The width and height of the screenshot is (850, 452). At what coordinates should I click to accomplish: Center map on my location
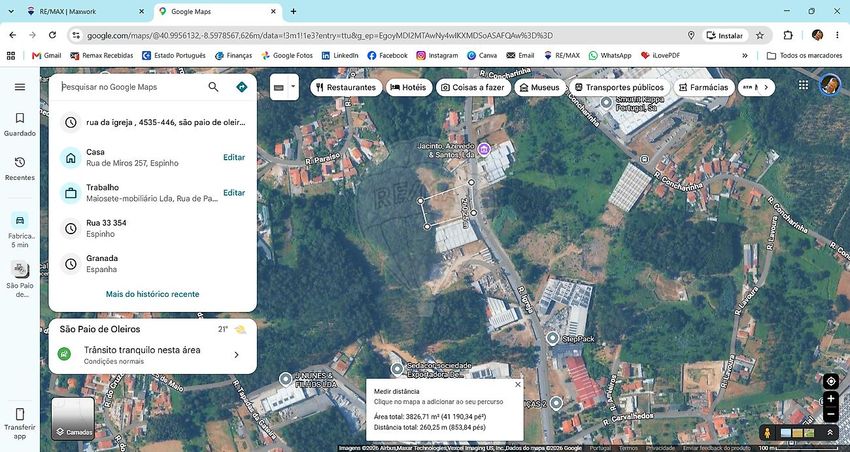[x=830, y=381]
